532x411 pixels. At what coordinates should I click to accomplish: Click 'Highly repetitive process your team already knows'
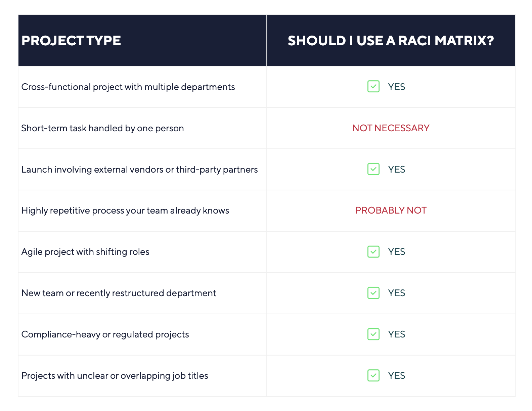(x=125, y=211)
